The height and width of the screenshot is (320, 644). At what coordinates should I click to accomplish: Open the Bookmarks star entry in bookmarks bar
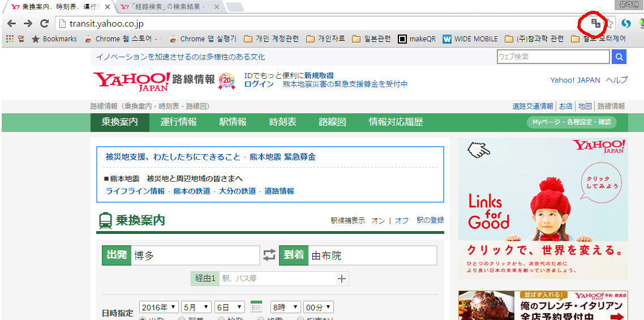click(54, 39)
